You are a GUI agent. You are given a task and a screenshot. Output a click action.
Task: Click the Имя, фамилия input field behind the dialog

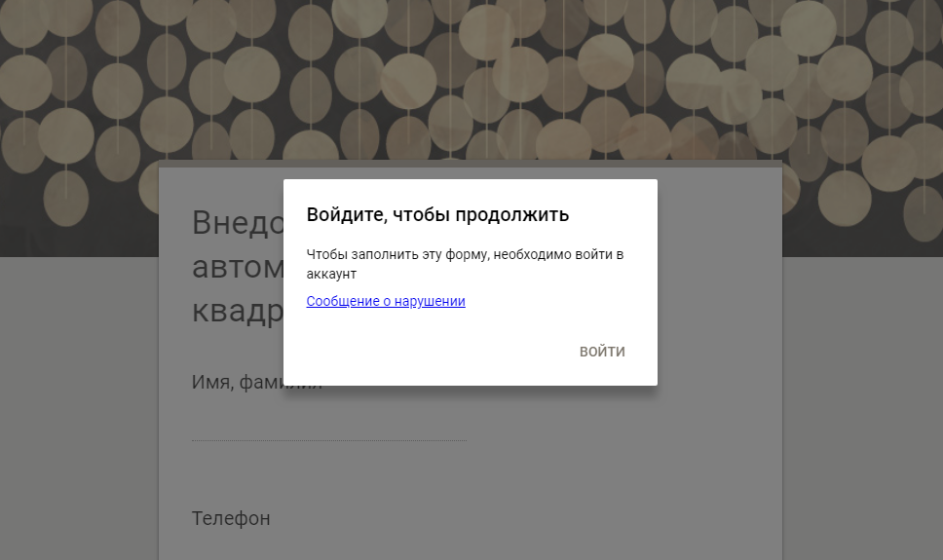click(x=329, y=429)
